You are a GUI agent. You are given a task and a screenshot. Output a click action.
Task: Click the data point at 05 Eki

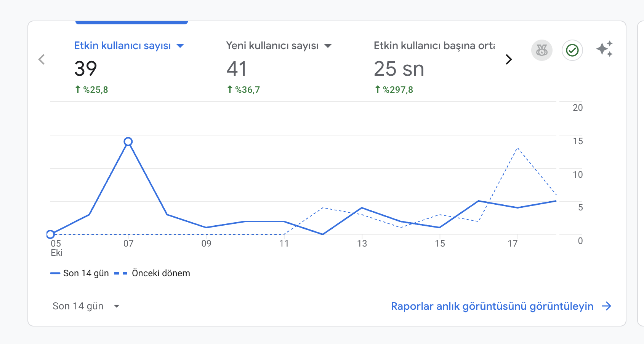pos(50,234)
